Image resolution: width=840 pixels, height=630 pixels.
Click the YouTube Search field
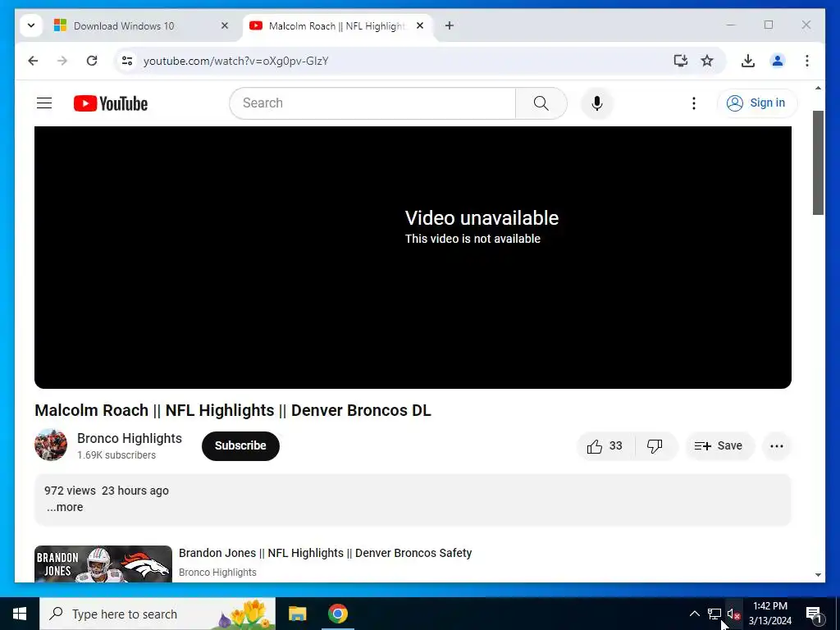click(x=372, y=103)
